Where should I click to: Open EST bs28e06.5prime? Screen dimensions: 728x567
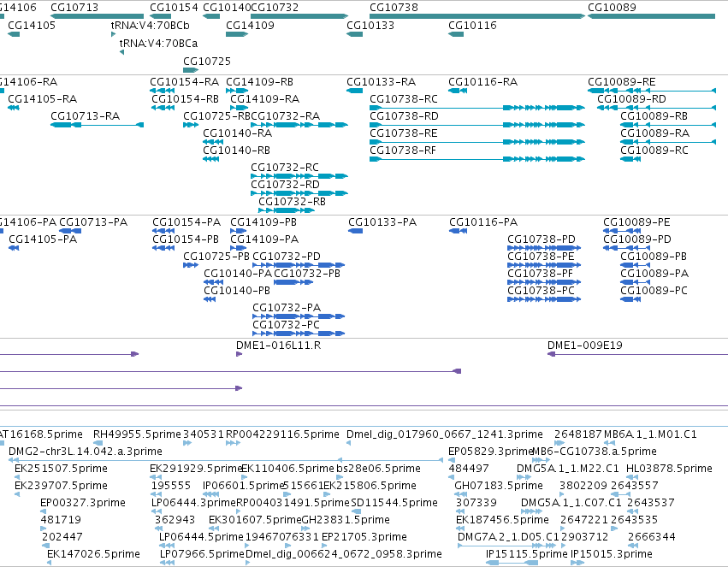[378, 469]
